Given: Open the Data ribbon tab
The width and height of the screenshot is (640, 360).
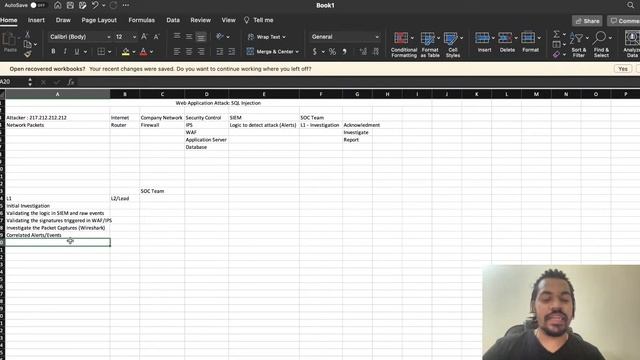Looking at the screenshot, I should coord(173,20).
